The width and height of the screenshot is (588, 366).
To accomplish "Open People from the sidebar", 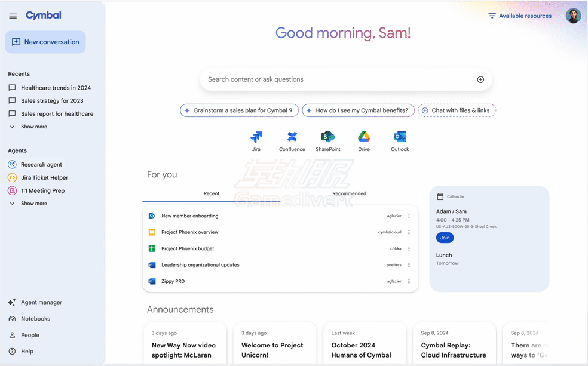I will [x=24, y=336].
